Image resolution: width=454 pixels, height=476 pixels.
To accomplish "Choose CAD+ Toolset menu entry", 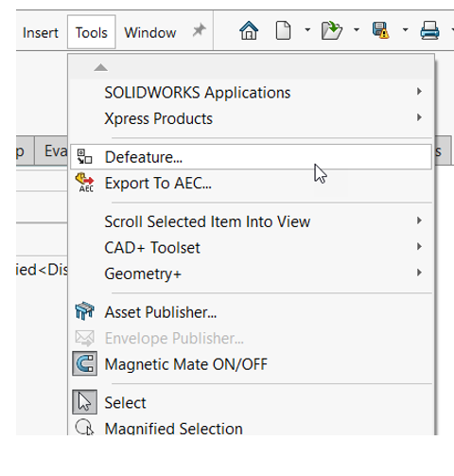I will point(251,247).
